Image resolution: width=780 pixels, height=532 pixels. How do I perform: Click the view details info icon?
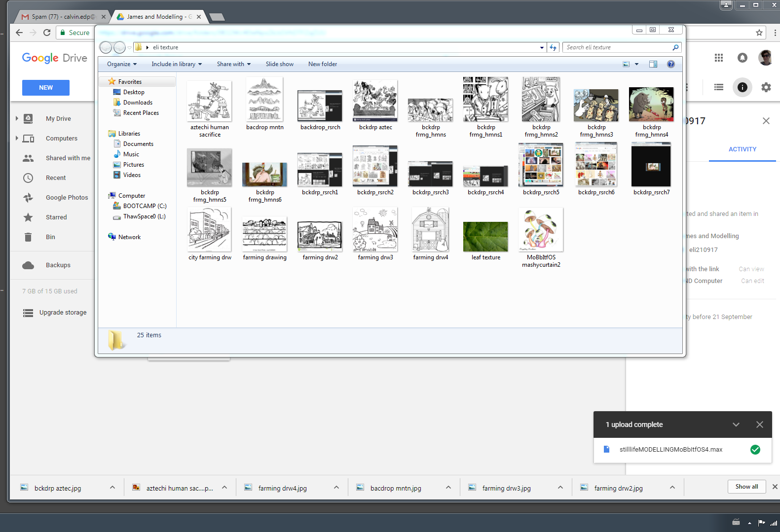click(742, 87)
